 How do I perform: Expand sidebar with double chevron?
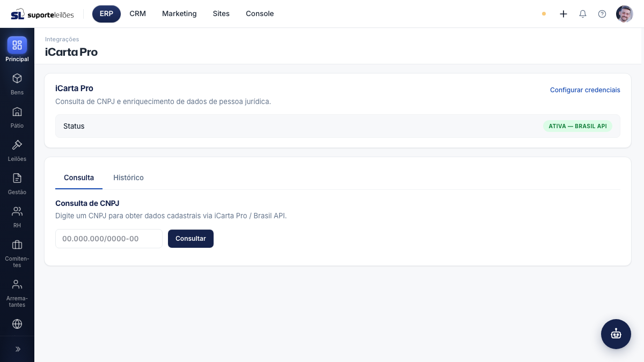17,349
